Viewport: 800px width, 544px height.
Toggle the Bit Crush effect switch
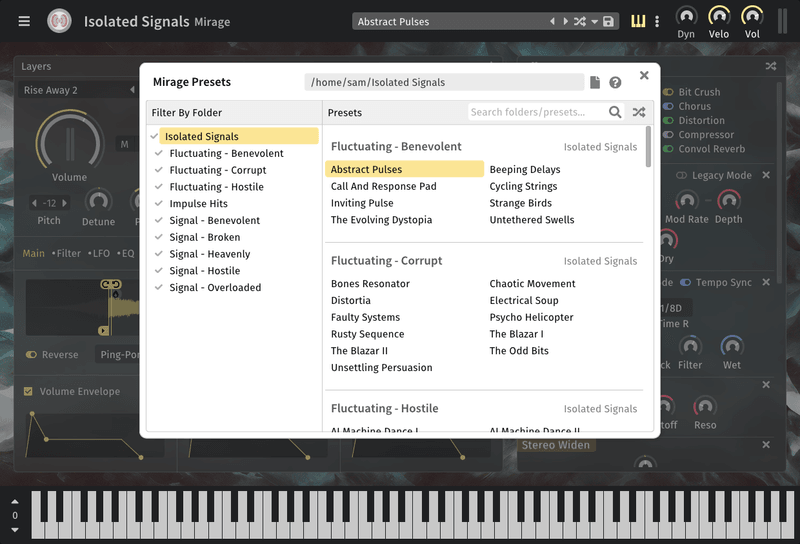[668, 92]
